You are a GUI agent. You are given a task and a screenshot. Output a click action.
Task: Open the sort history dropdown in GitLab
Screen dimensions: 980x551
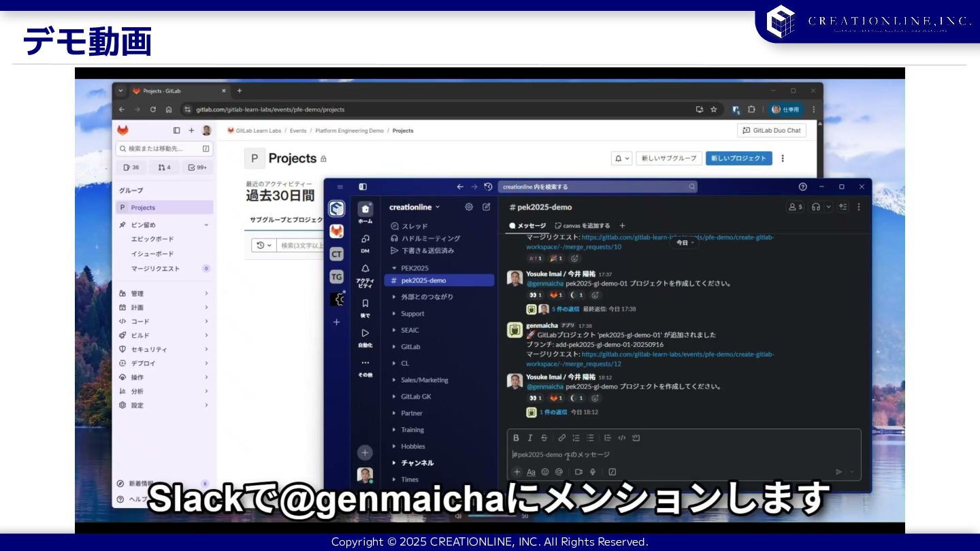[263, 245]
